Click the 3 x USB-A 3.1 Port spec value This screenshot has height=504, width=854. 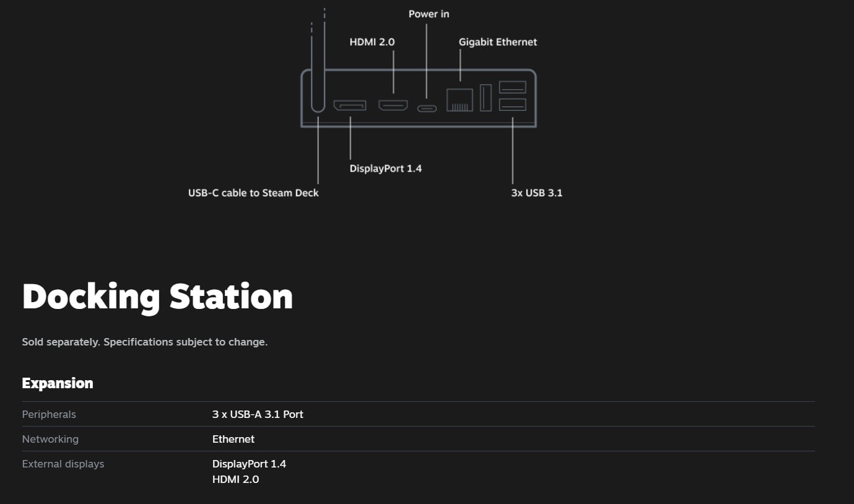coord(258,414)
